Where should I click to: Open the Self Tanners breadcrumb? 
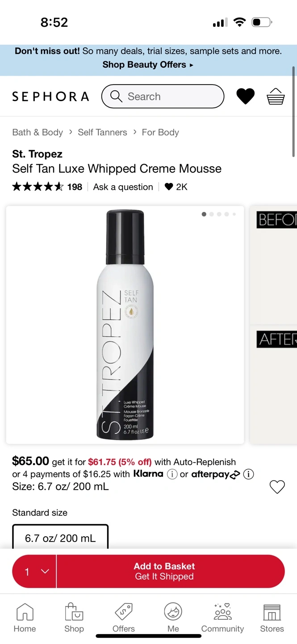(x=102, y=132)
